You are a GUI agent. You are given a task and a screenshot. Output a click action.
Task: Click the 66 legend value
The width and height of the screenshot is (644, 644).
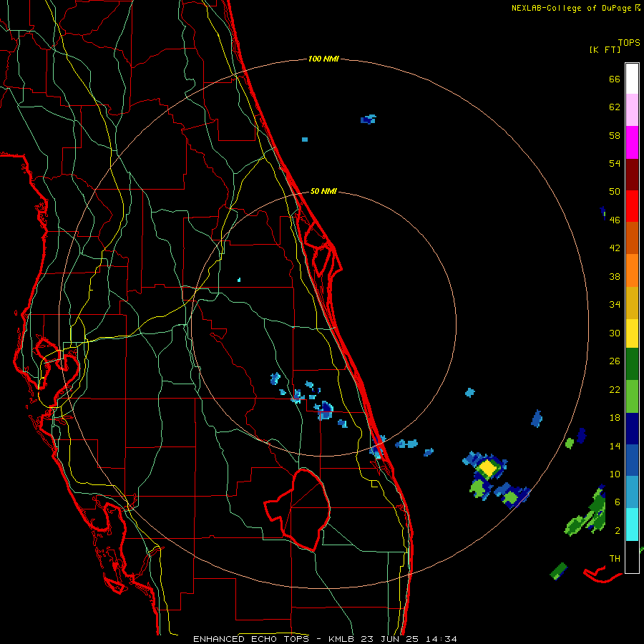click(x=615, y=79)
